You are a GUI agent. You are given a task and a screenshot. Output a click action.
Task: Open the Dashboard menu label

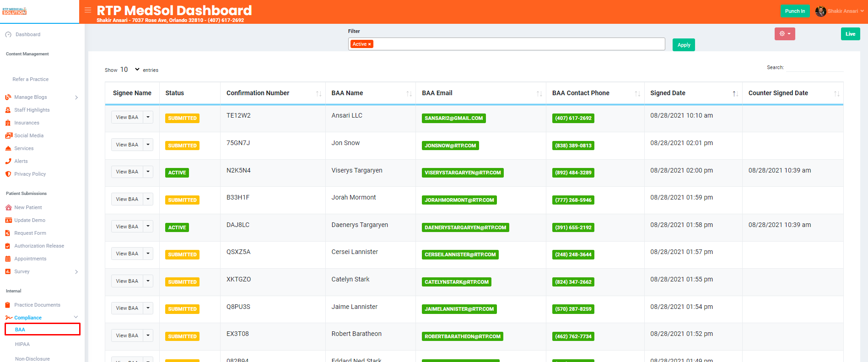28,34
